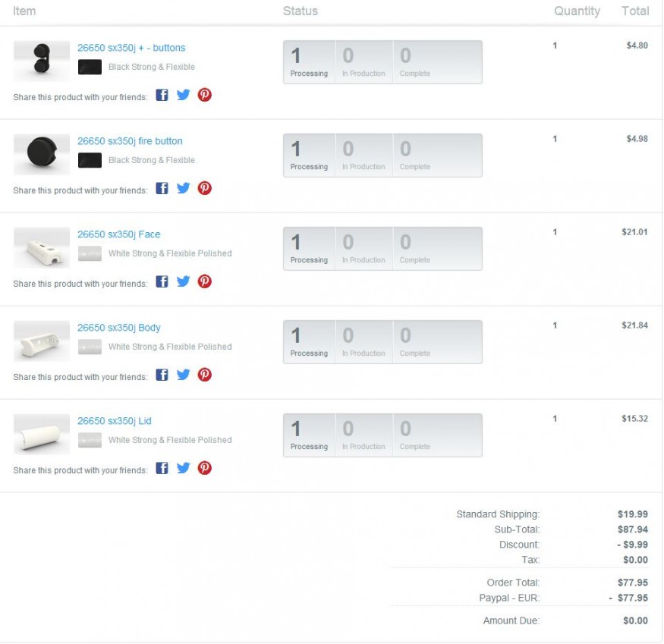Tweet the + - buttons product

pyautogui.click(x=183, y=95)
